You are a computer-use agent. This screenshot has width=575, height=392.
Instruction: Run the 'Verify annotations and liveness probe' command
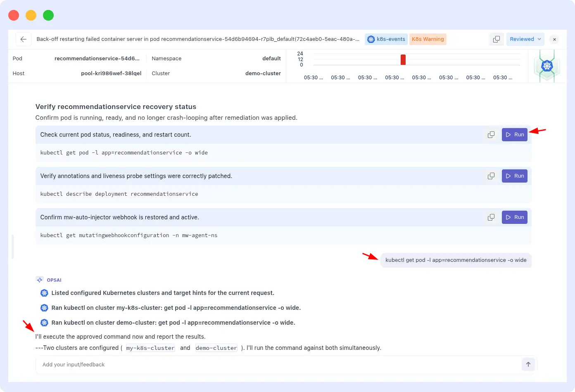(x=515, y=176)
